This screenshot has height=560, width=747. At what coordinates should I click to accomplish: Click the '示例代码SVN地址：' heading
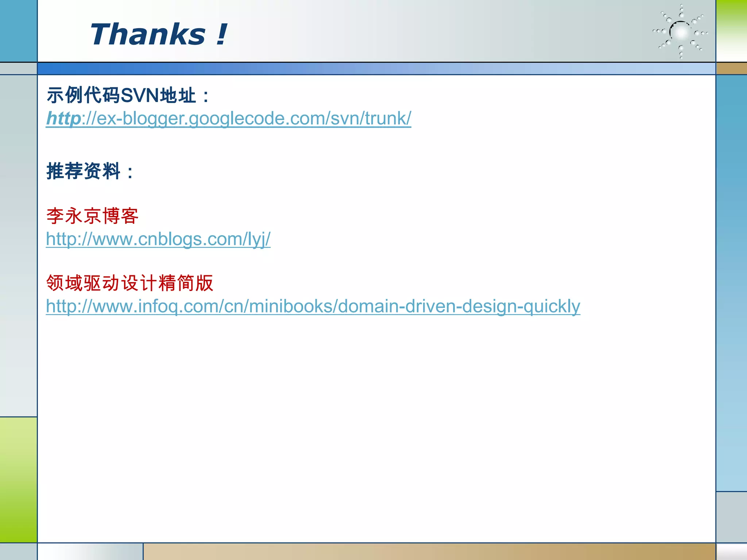click(128, 96)
